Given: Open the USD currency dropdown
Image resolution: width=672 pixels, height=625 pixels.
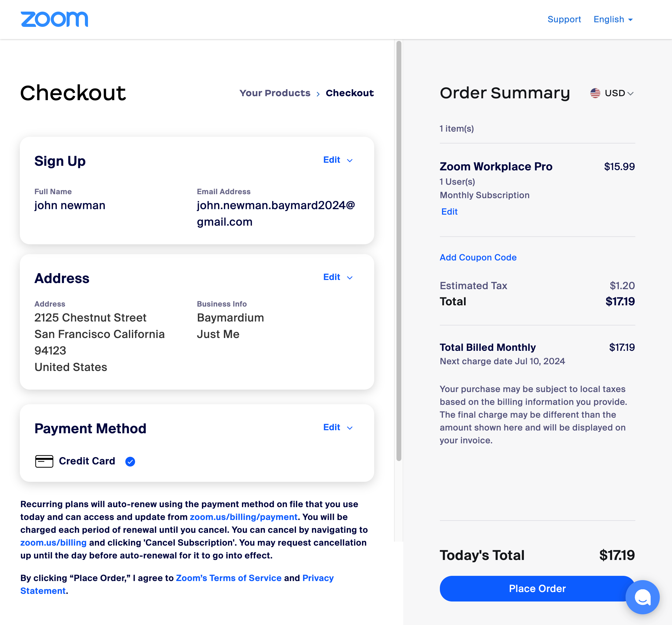Looking at the screenshot, I should point(619,93).
